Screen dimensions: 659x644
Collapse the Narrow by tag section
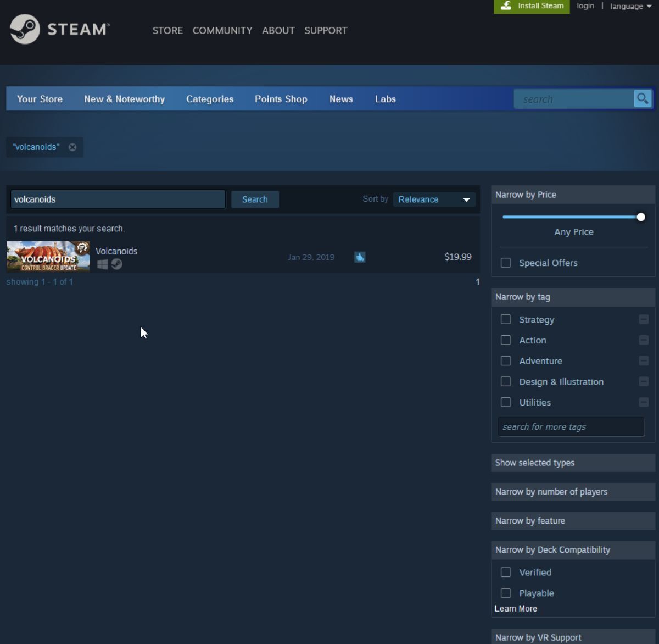pos(573,297)
